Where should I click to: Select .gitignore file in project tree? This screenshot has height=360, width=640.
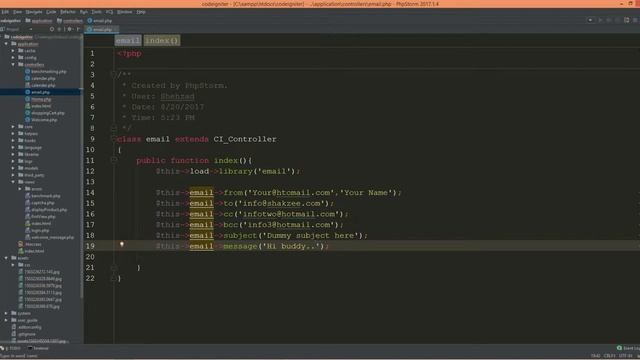coord(24,334)
